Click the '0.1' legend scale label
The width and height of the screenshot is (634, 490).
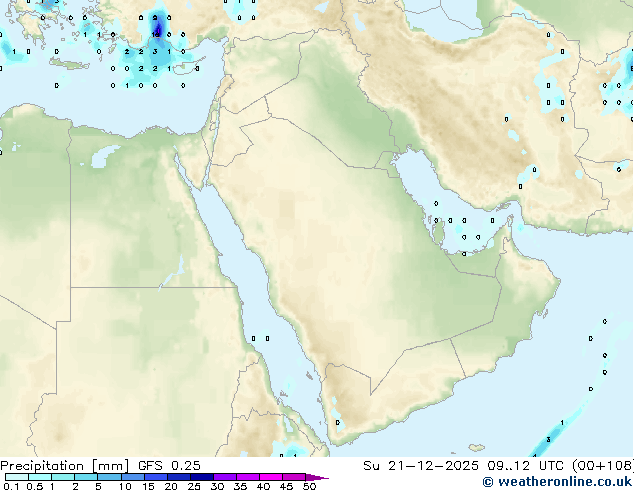point(11,486)
